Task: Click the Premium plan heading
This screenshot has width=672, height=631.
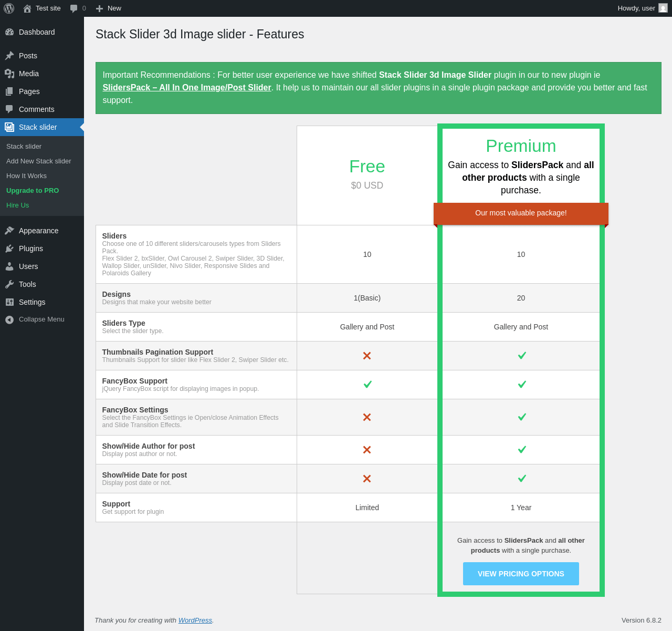Action: click(x=521, y=146)
